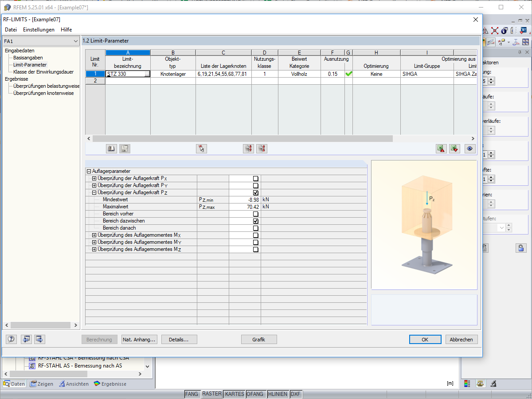Click the previous window navigation arrow icon
This screenshot has width=532, height=399.
click(26, 339)
